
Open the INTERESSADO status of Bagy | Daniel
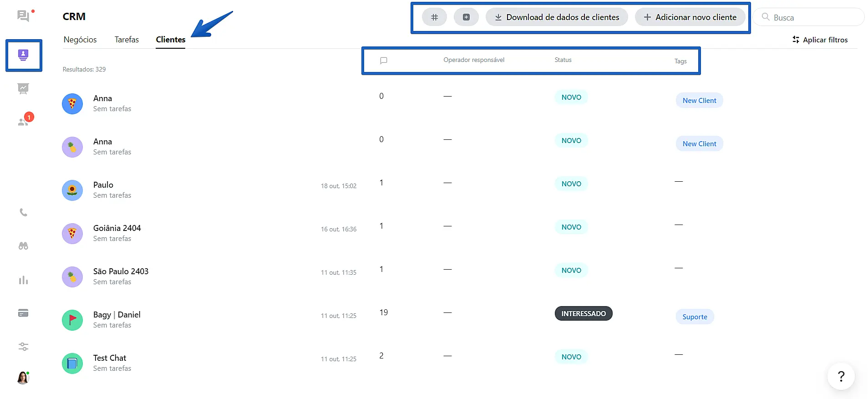click(583, 313)
